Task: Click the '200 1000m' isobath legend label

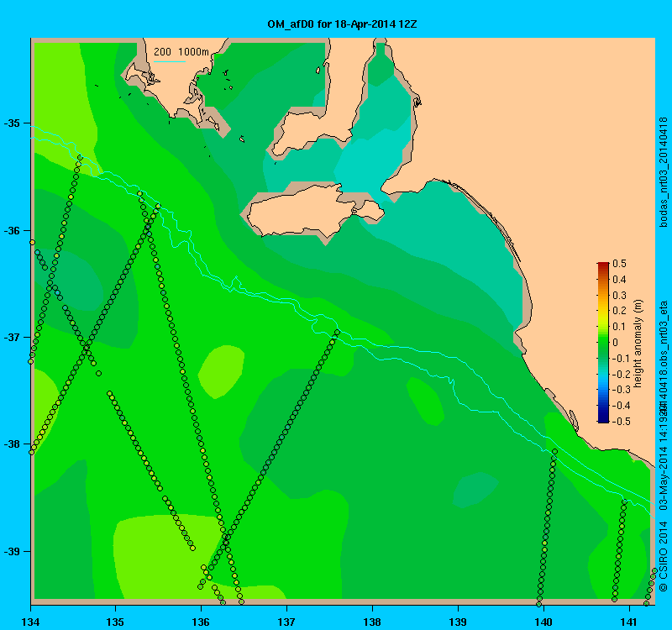Action: coord(181,52)
